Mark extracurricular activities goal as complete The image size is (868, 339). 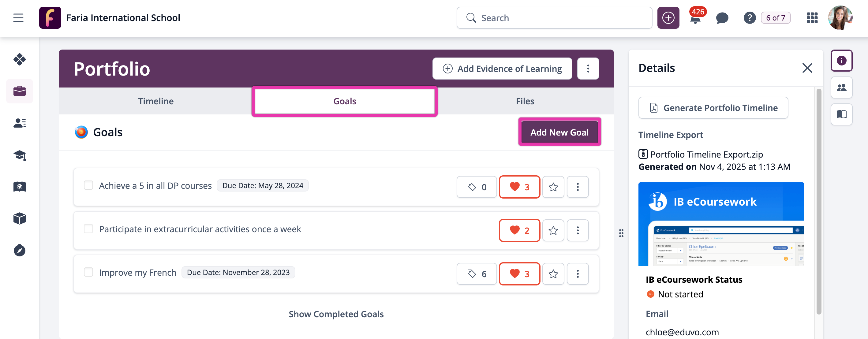(x=88, y=229)
